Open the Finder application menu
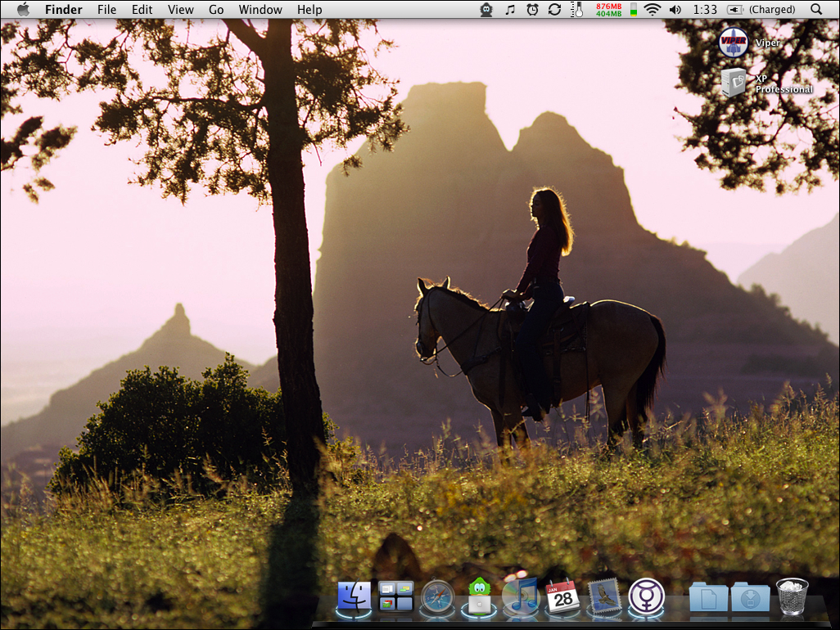Screen dimensions: 840x630 (63, 10)
